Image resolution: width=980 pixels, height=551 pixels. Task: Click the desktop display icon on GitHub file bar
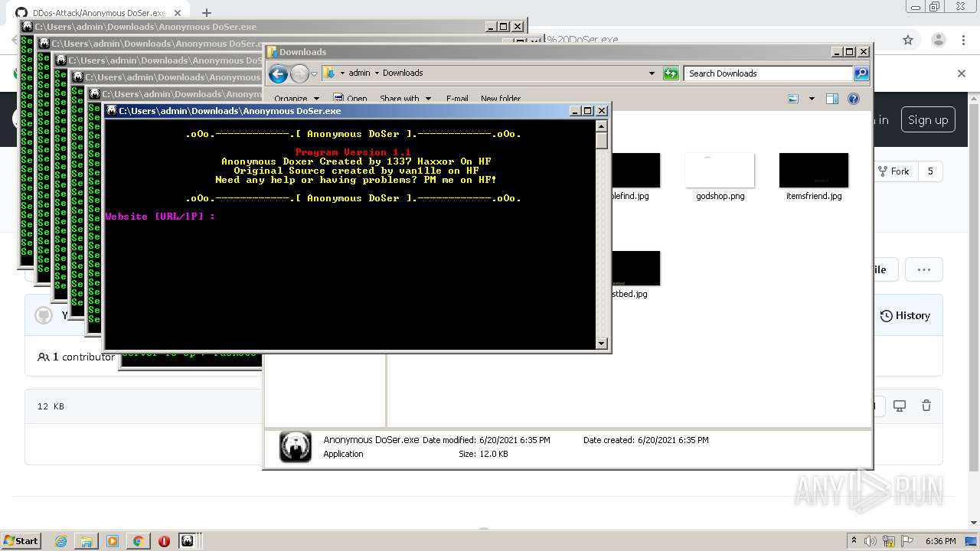900,406
